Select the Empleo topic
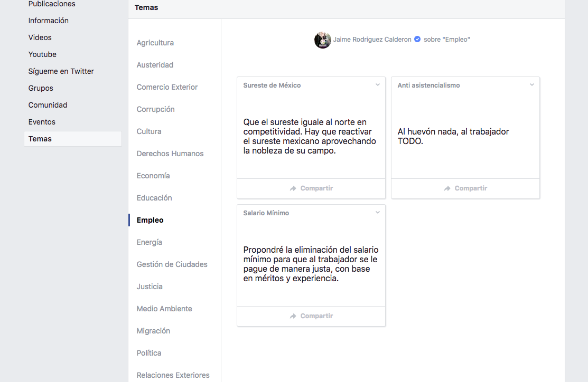 point(150,220)
